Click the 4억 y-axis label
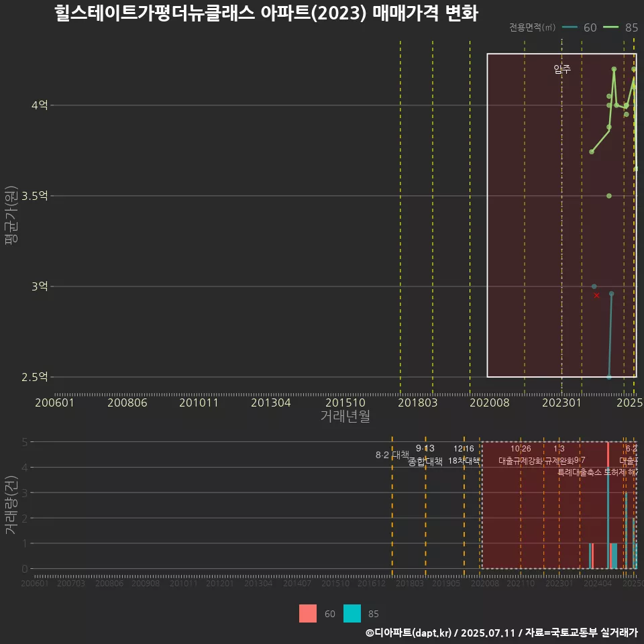 40,105
